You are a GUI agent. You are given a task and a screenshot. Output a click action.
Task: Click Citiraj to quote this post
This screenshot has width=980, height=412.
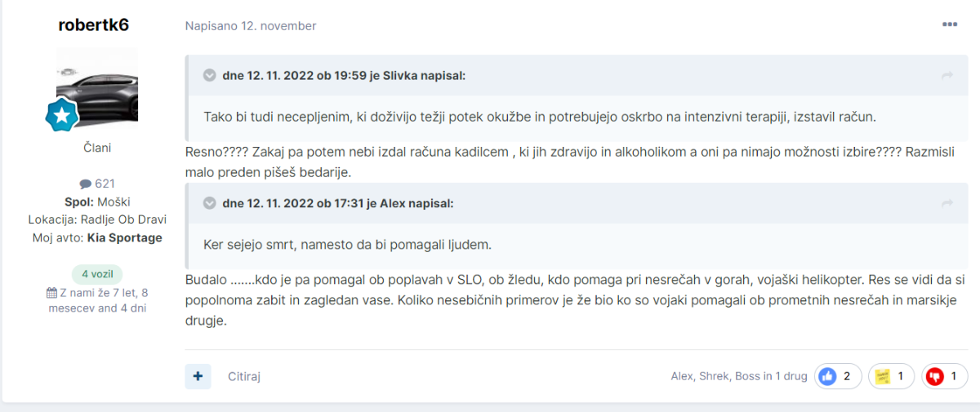click(x=244, y=377)
